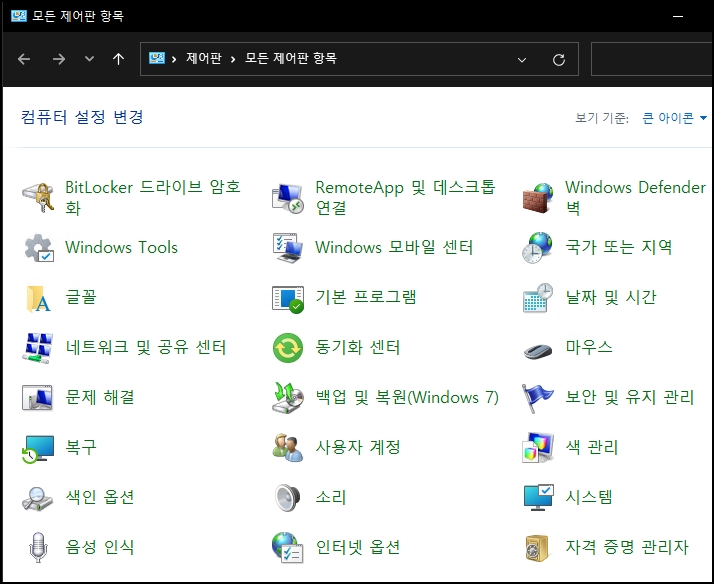Screen dimensions: 714x584
Task: Open the 인터넷 옵션 text link
Action: [x=357, y=547]
